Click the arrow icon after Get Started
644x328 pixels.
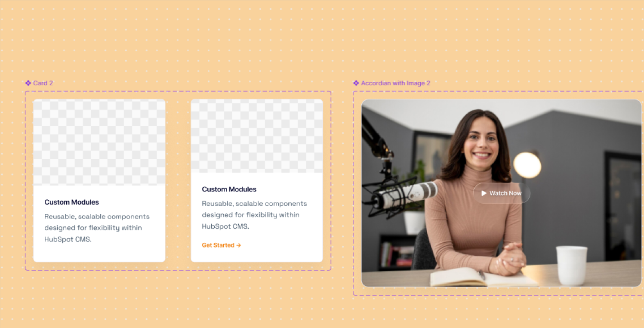click(239, 245)
